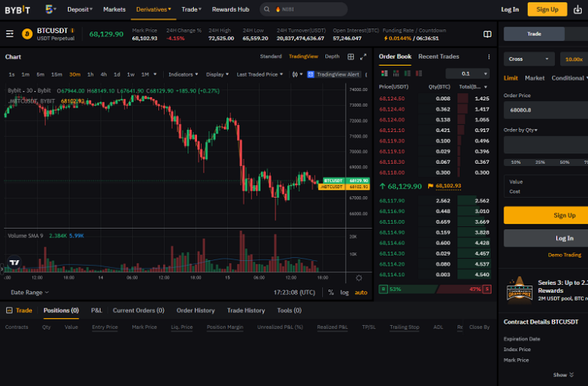Click the Bybit logo
Image resolution: width=588 pixels, height=386 pixels.
click(17, 9)
